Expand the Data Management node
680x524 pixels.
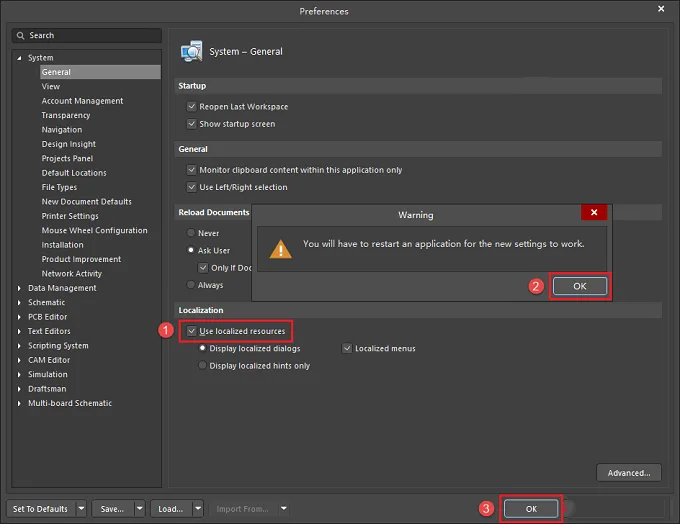[x=19, y=288]
